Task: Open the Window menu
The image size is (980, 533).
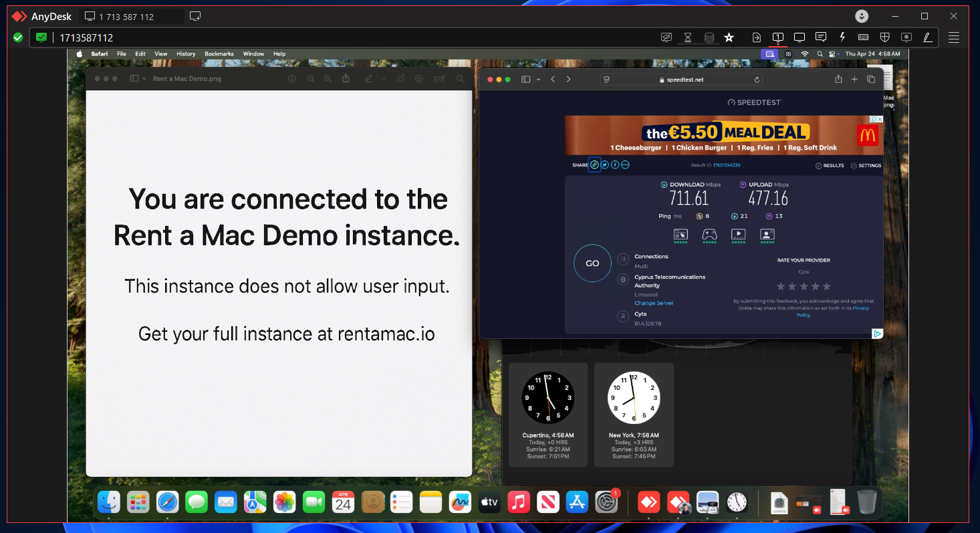Action: 253,54
